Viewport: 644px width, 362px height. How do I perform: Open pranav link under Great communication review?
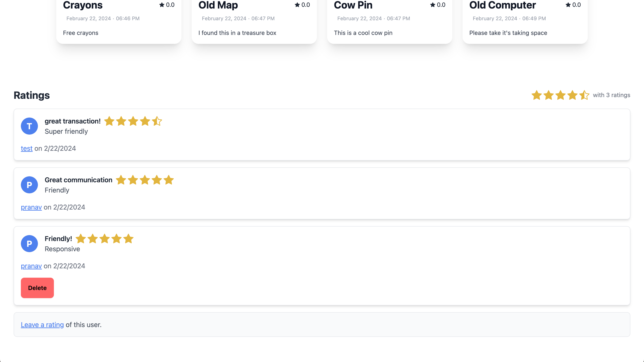pos(31,207)
